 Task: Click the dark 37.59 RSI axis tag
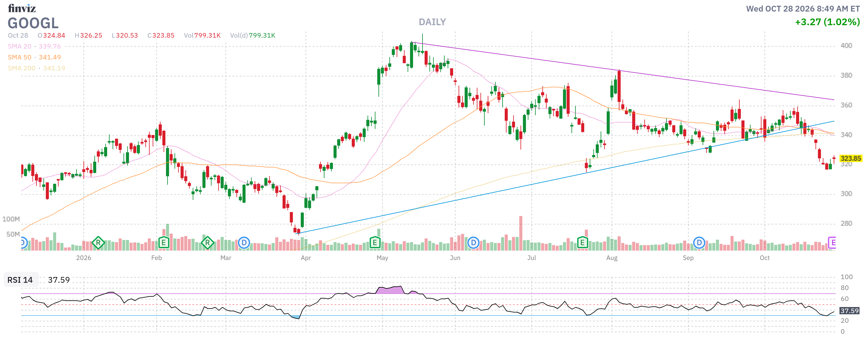[x=849, y=310]
